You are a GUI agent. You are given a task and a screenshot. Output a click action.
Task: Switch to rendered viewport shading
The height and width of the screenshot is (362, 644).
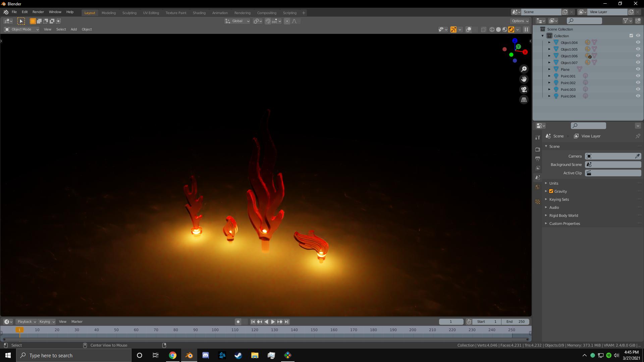[x=511, y=29]
